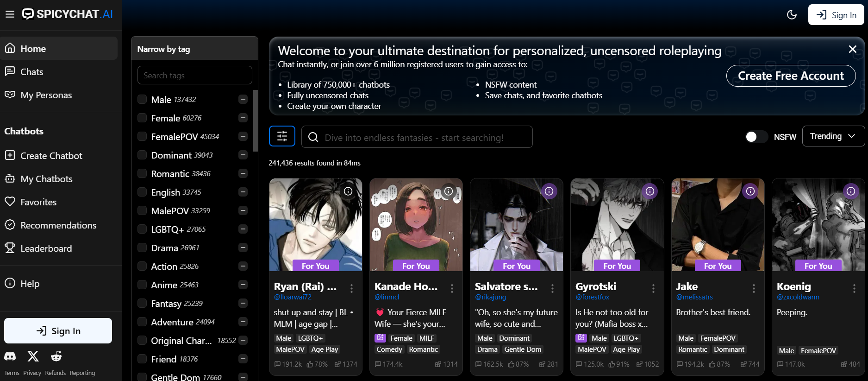The width and height of the screenshot is (868, 381).
Task: Enable the NSFW toggle
Action: coord(756,137)
